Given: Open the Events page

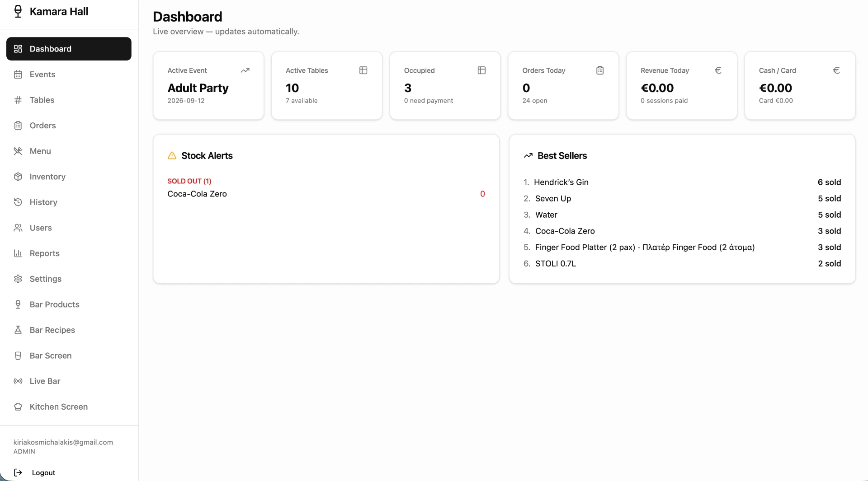Looking at the screenshot, I should pyautogui.click(x=69, y=75).
